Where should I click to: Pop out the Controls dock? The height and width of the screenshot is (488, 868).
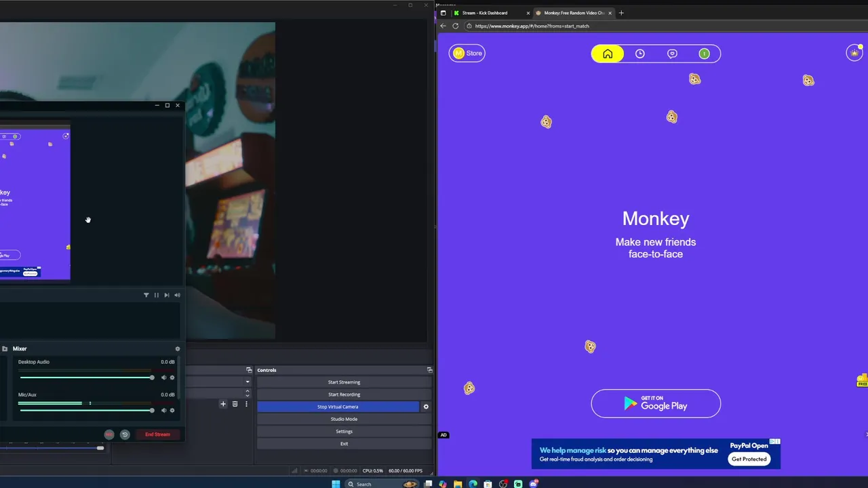(x=429, y=370)
